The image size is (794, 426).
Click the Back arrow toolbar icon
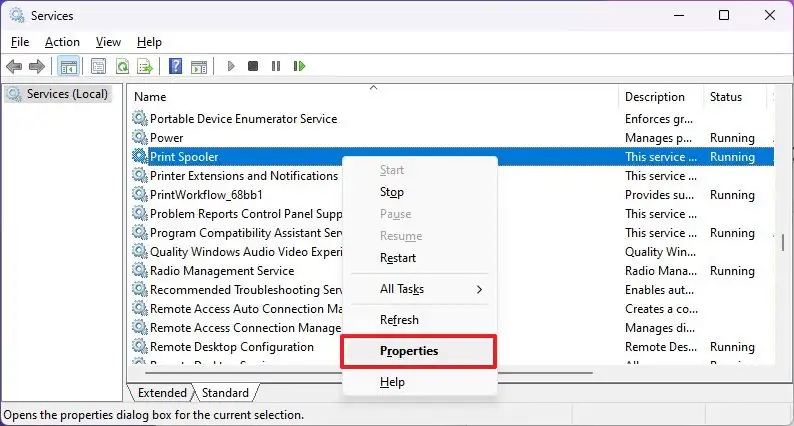(14, 66)
